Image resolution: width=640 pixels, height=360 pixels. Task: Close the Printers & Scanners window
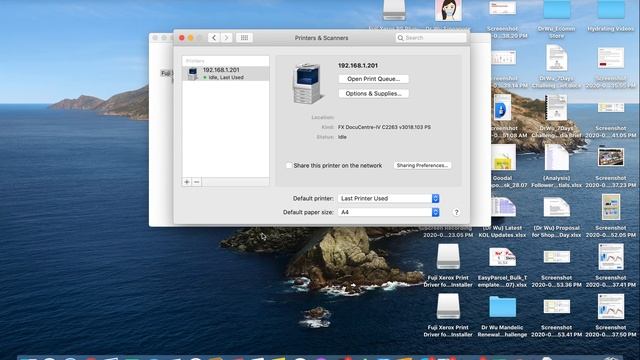coord(182,38)
